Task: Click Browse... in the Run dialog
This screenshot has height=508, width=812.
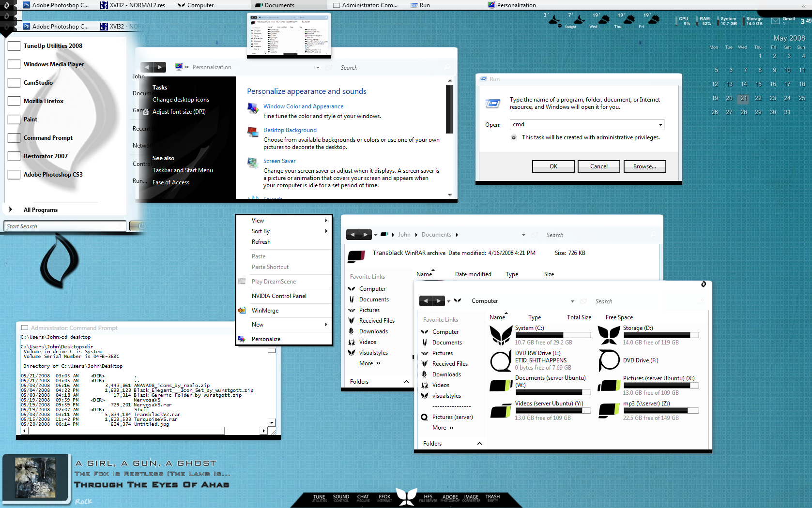Action: [x=645, y=166]
